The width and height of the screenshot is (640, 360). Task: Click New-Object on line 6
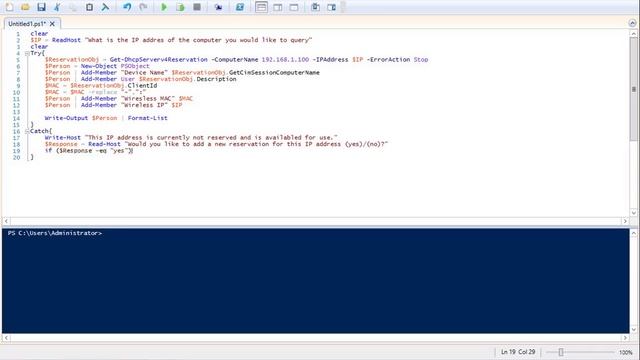pyautogui.click(x=98, y=66)
